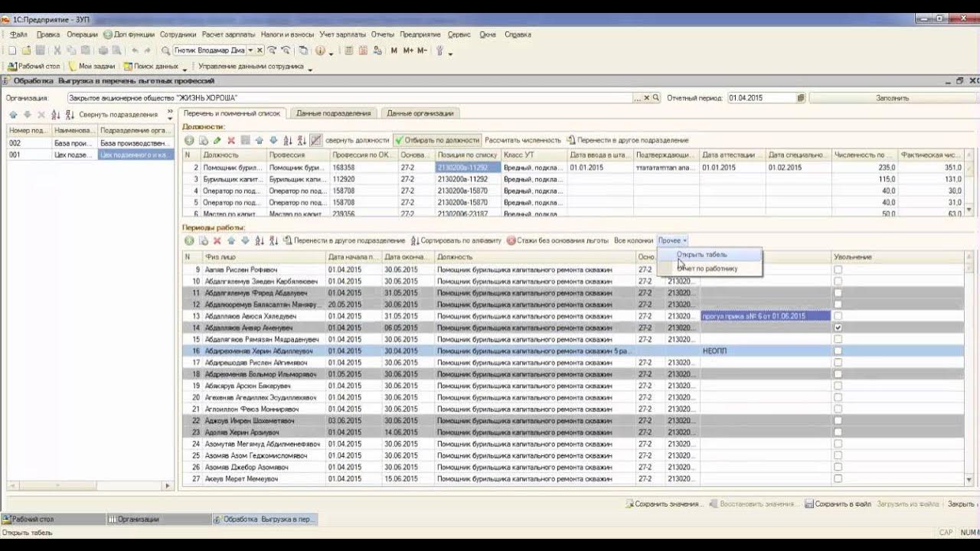Screen dimensions: 980x551
Task: Click Рассчитать численность button
Action: point(523,140)
